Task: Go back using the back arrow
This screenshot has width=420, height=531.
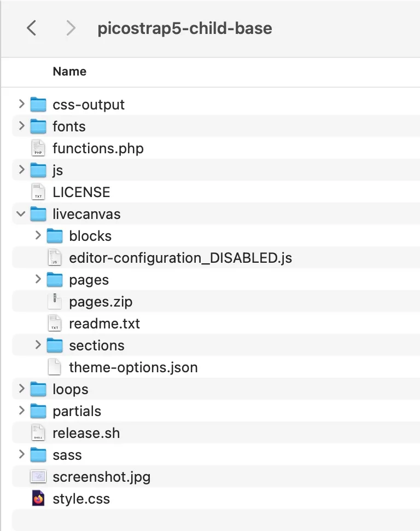Action: point(32,28)
